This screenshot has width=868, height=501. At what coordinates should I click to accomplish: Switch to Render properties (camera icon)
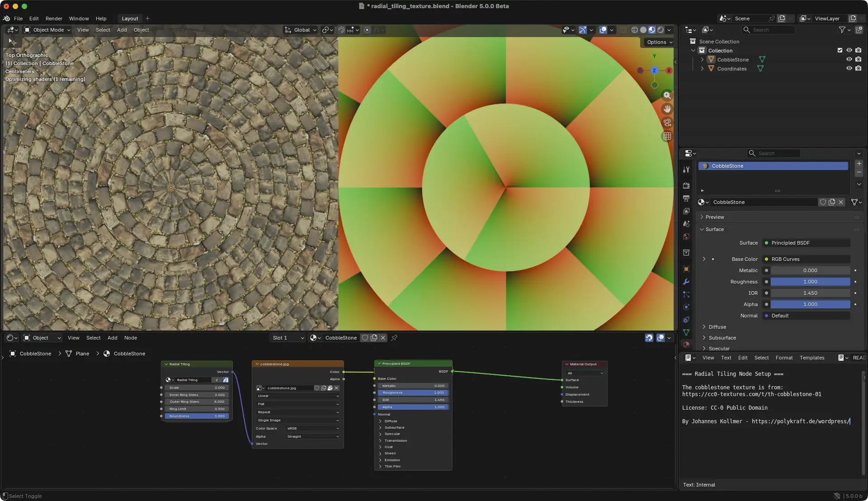click(686, 186)
